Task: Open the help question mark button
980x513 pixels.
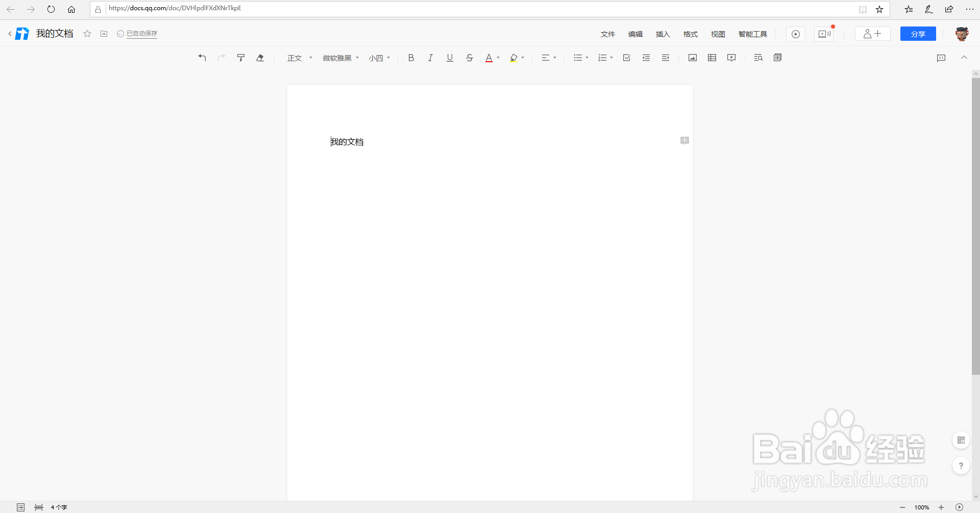Action: [x=961, y=466]
